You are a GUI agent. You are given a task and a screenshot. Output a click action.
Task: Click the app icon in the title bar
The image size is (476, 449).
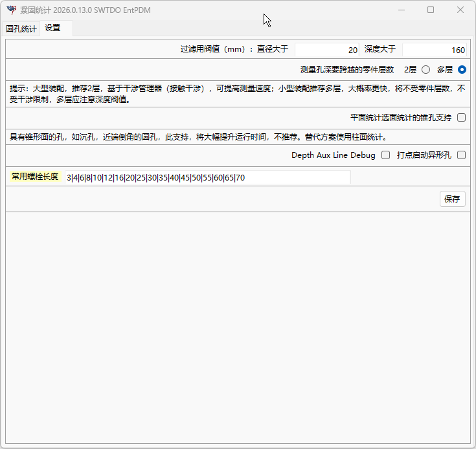pyautogui.click(x=11, y=10)
